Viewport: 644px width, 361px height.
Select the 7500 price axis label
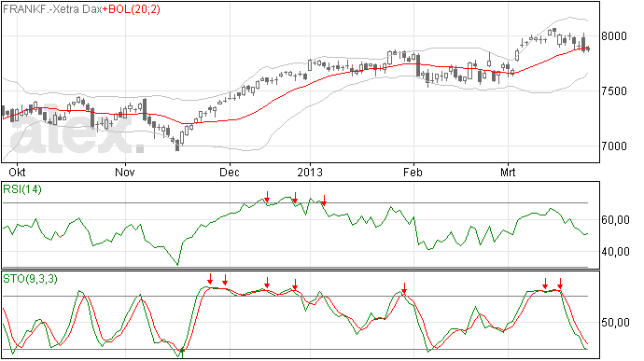point(614,91)
